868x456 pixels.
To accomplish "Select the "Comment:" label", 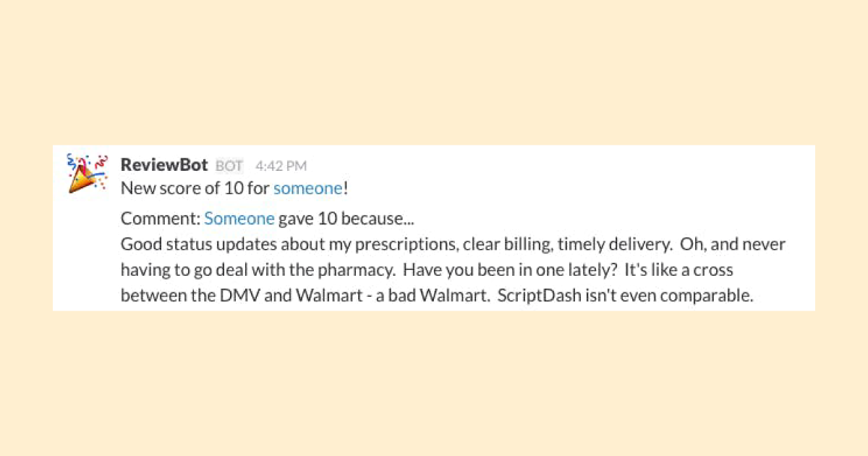I will [x=161, y=218].
